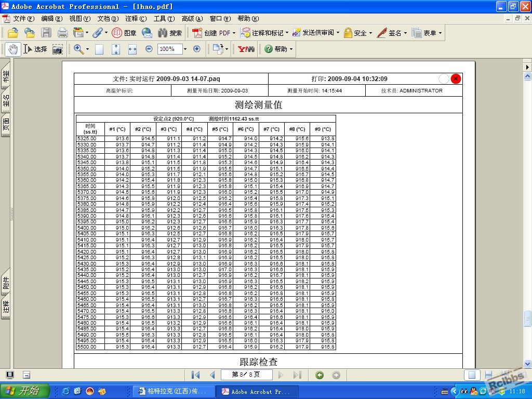Select Single Page layout icon
Screen dimensions: 532x399
(x=472, y=375)
